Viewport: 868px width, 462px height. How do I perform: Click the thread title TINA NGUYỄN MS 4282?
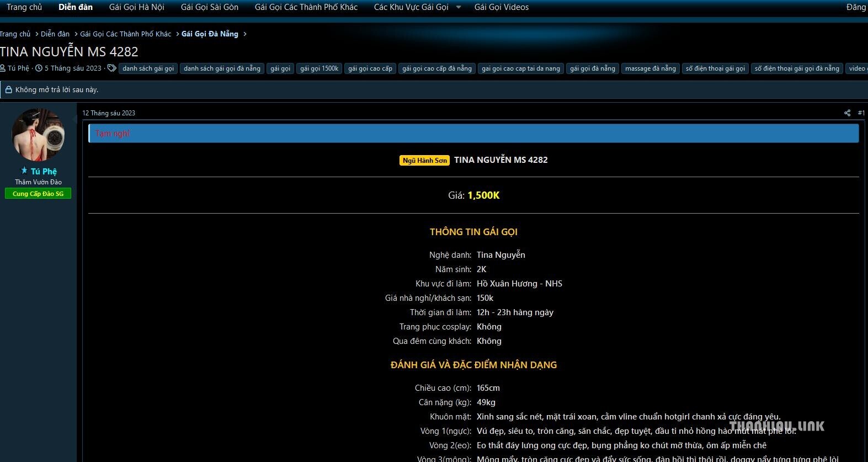coord(69,52)
